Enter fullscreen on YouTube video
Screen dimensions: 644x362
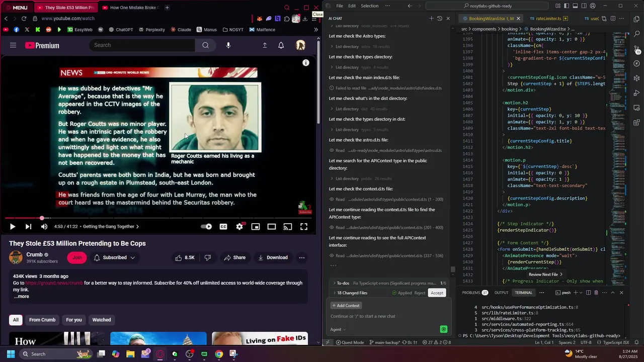(x=304, y=227)
